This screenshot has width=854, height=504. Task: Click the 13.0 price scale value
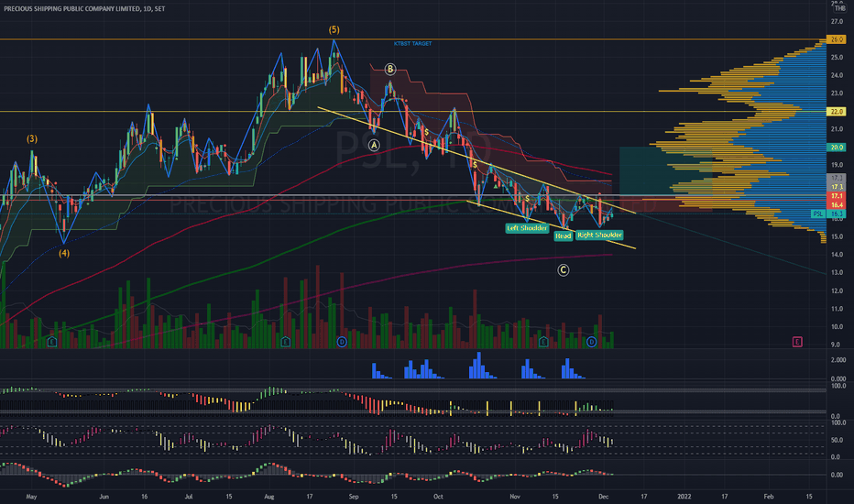[x=837, y=272]
